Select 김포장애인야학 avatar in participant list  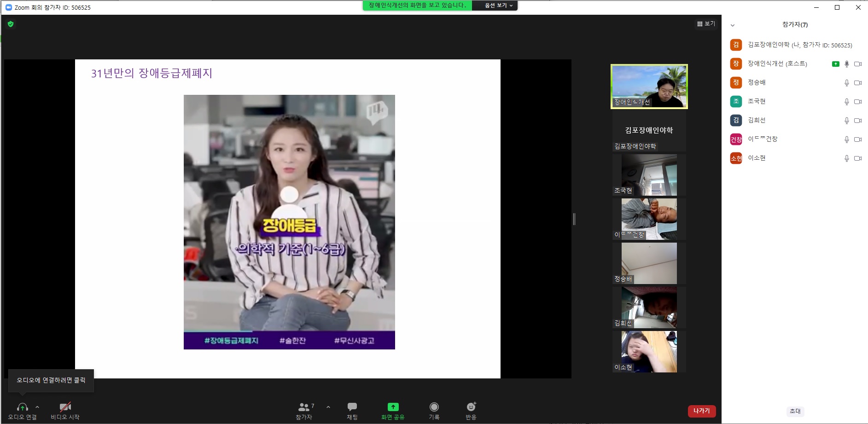tap(736, 45)
